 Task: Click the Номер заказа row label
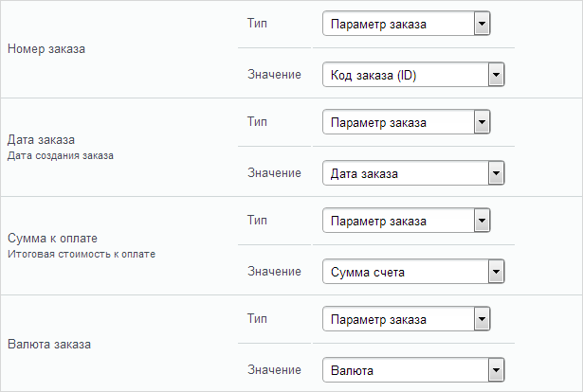[46, 48]
